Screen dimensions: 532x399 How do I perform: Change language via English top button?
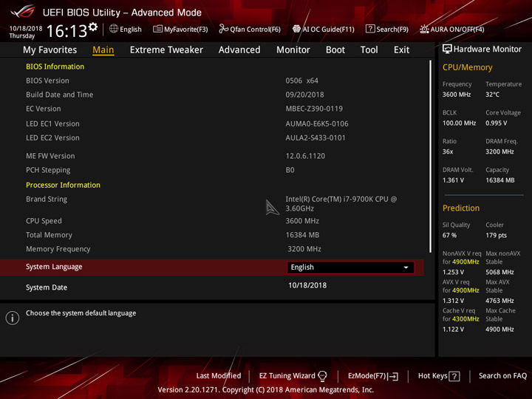[131, 30]
